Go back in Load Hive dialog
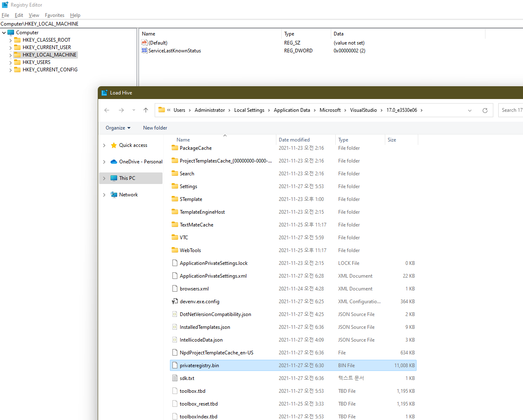523x420 pixels. (x=107, y=110)
